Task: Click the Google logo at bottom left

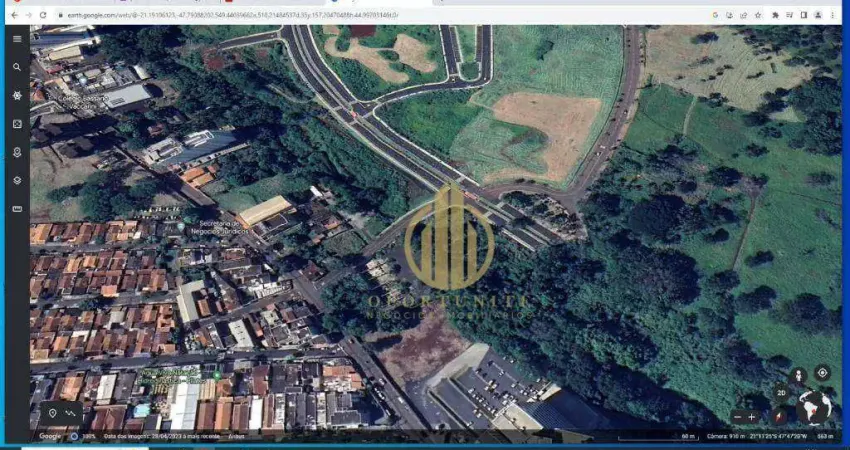Action: click(50, 436)
